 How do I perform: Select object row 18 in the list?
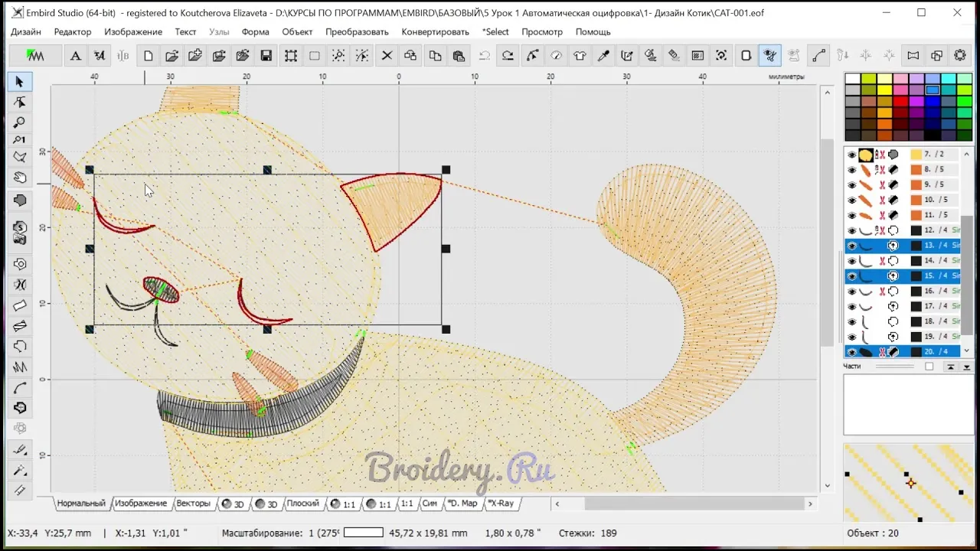[934, 321]
